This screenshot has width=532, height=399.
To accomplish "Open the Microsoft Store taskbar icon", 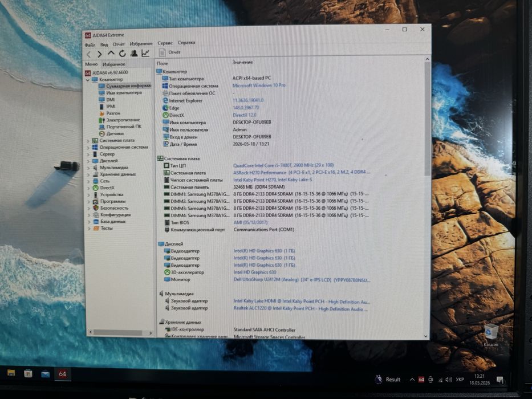I will pos(28,373).
